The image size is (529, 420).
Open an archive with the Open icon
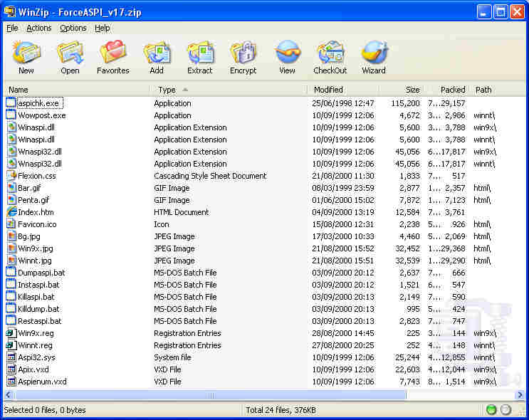coord(70,52)
